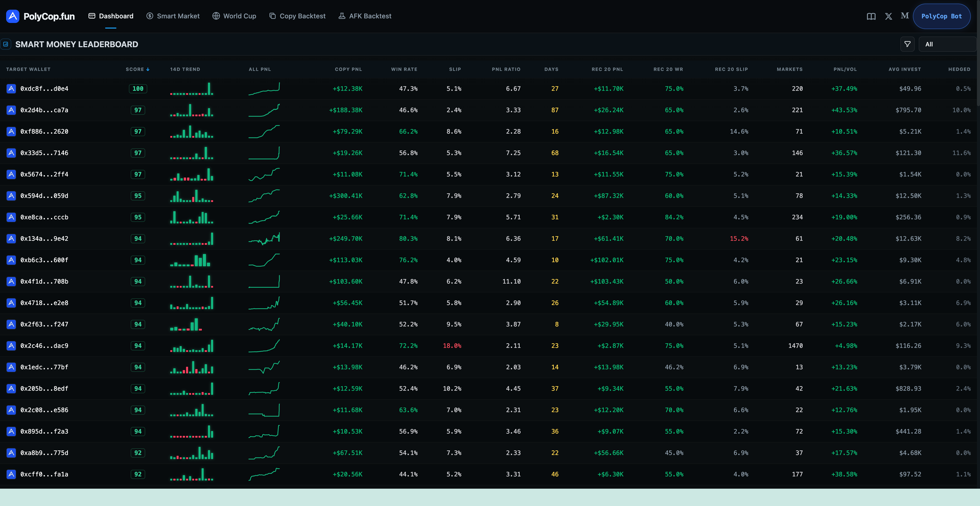980x506 pixels.
Task: Click wallet avatar icon for 0xdc8f...d0e4
Action: pos(11,88)
